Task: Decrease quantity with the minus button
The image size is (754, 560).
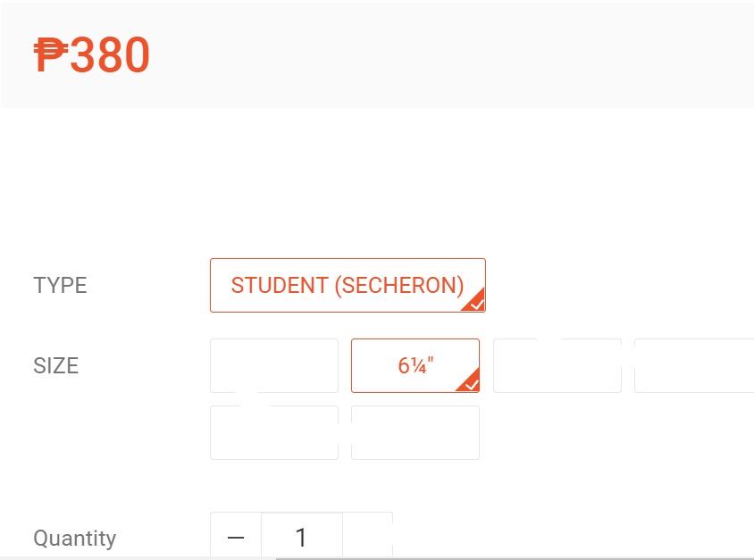Action: 236,537
